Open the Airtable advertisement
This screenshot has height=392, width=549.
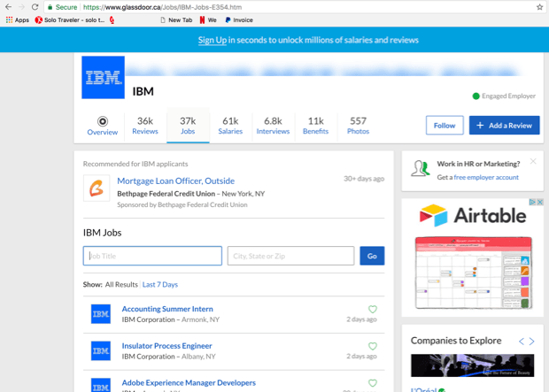tap(473, 257)
